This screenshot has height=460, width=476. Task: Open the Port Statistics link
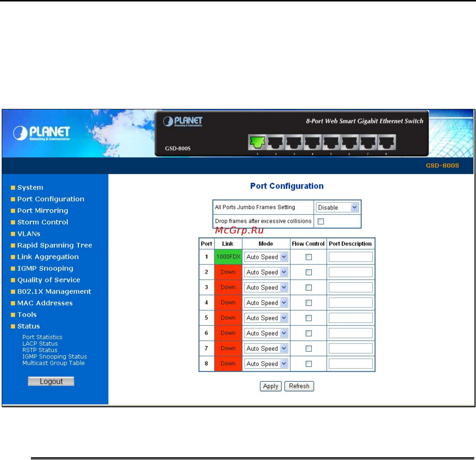pos(42,337)
